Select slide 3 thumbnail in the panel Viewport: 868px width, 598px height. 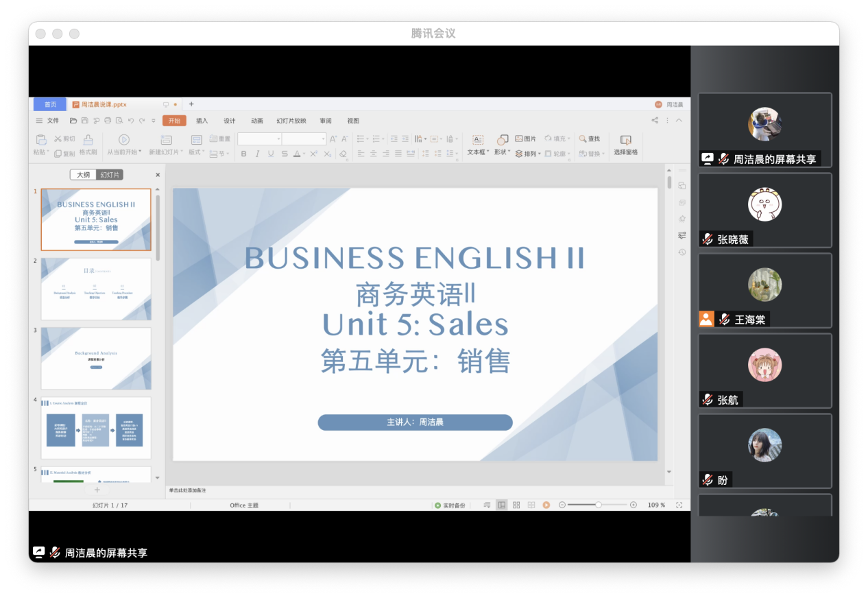click(96, 358)
